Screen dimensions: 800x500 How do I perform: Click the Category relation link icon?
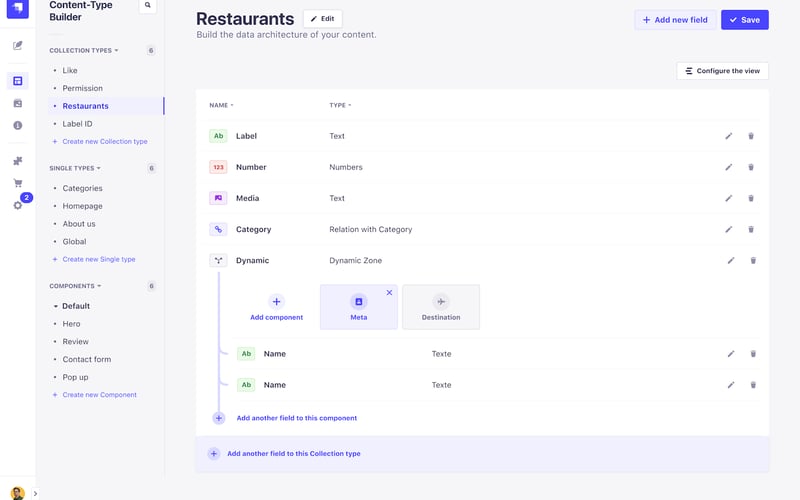218,230
